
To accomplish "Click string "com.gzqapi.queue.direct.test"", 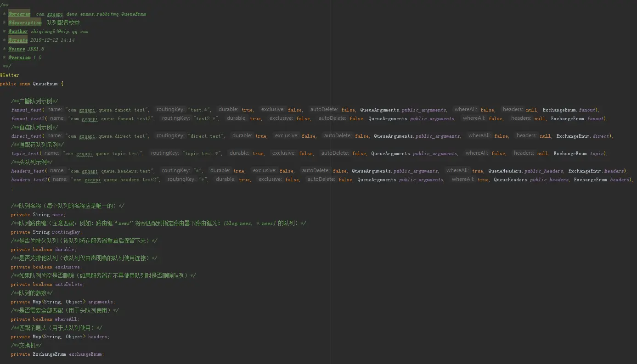I will [107, 136].
